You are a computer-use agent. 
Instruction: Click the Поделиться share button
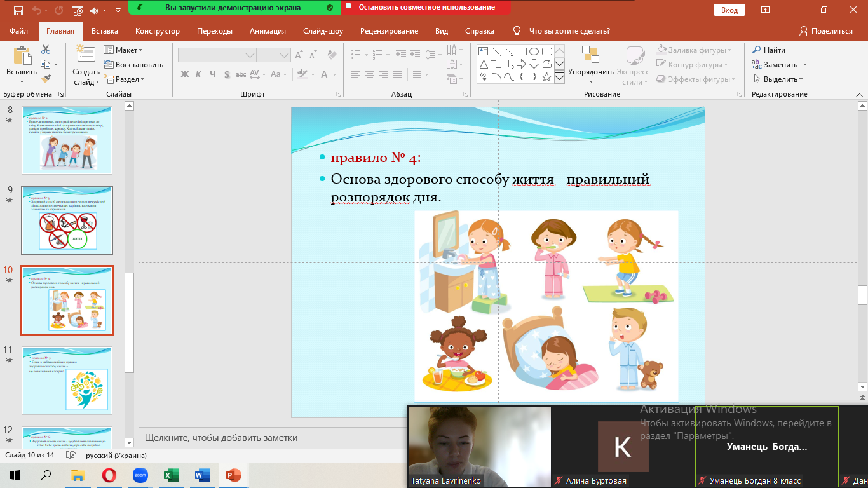(826, 31)
